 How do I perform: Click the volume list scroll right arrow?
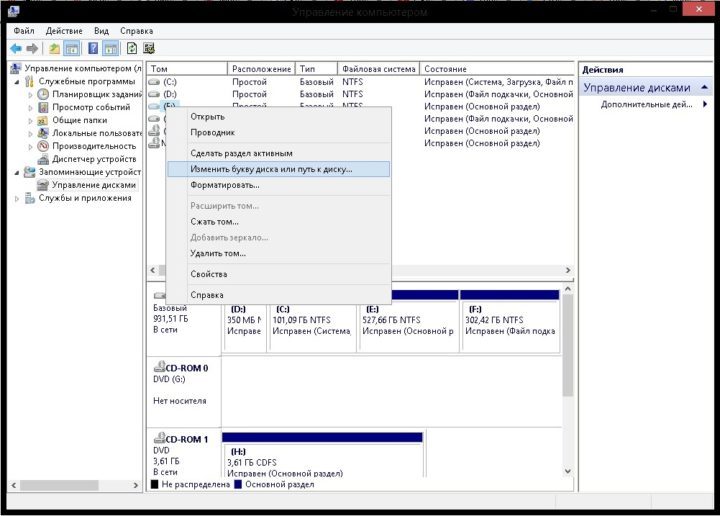(x=568, y=270)
